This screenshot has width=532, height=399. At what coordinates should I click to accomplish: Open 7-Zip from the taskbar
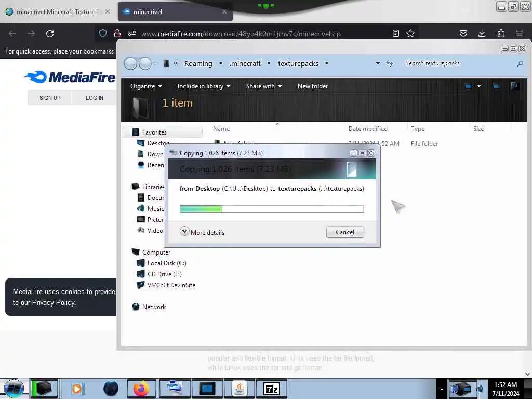[271, 389]
